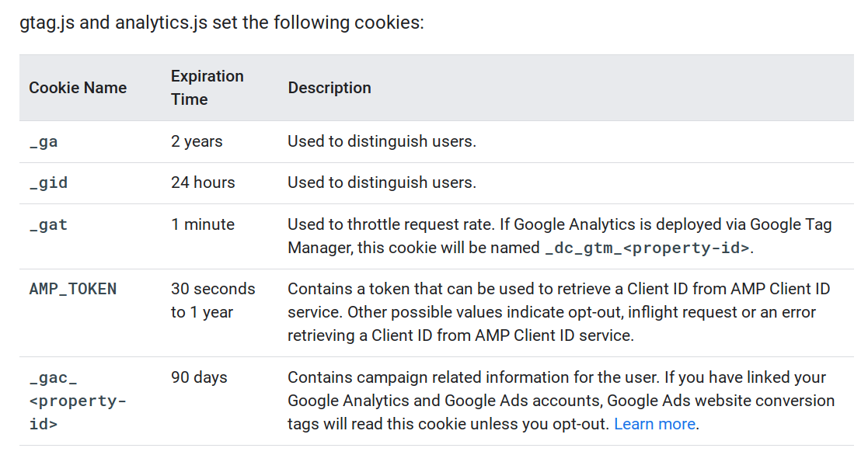This screenshot has width=868, height=462.
Task: Click the Learn more link
Action: pyautogui.click(x=654, y=425)
